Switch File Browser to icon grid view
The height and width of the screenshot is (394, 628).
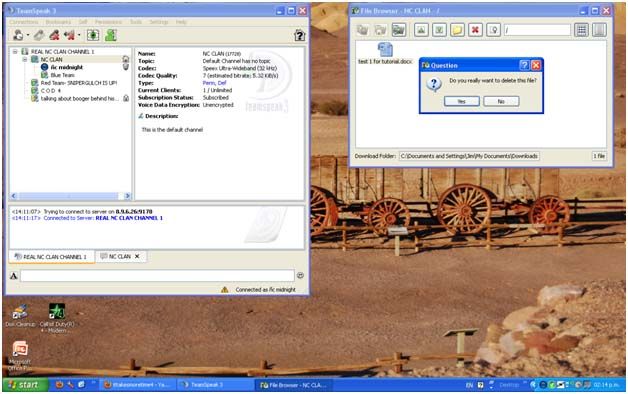[581, 30]
